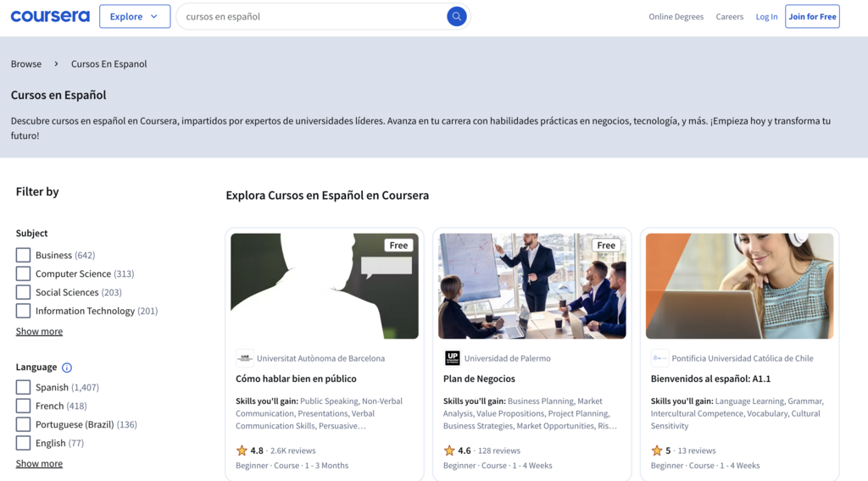
Task: Check the Business subject filter
Action: coord(23,255)
